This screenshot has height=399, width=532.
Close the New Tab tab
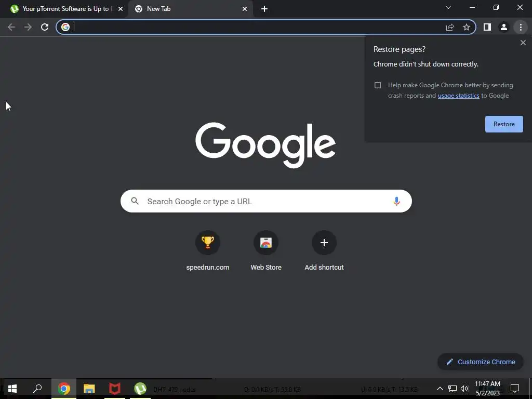click(x=245, y=9)
